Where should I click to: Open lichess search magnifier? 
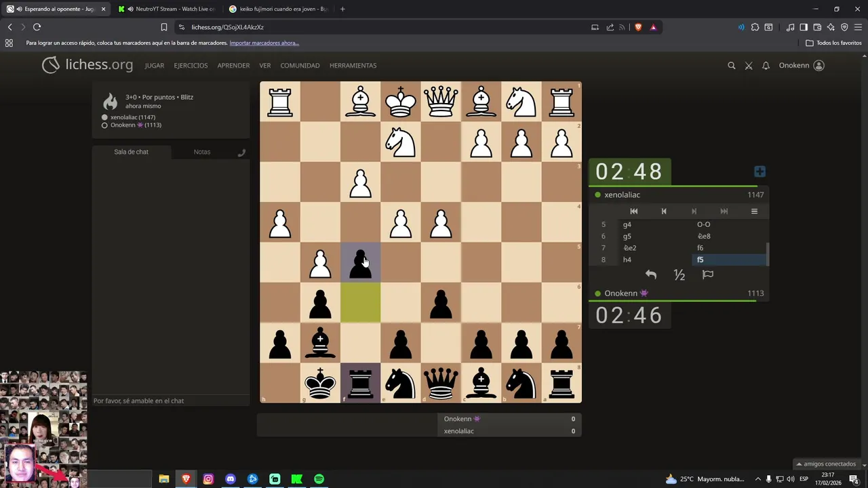click(731, 66)
